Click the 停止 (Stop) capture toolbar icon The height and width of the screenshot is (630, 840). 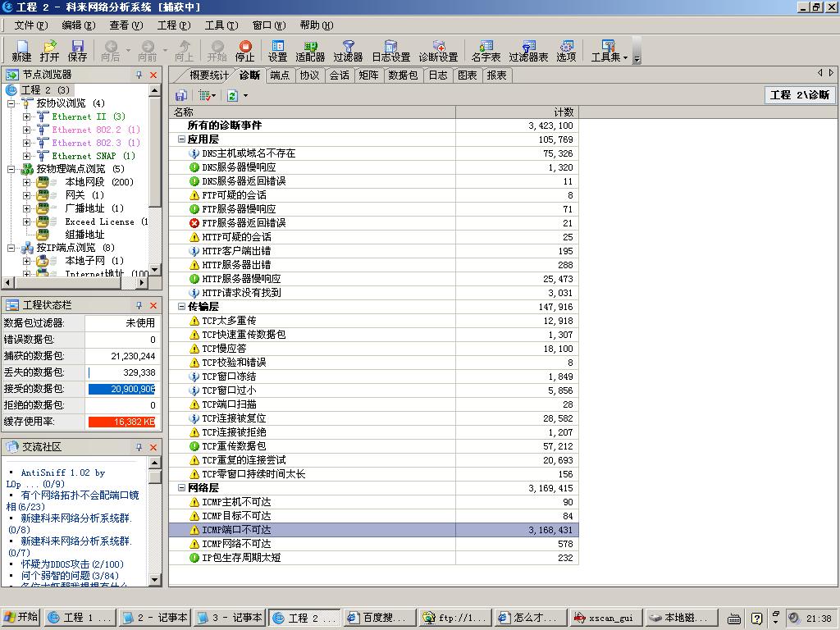point(244,51)
